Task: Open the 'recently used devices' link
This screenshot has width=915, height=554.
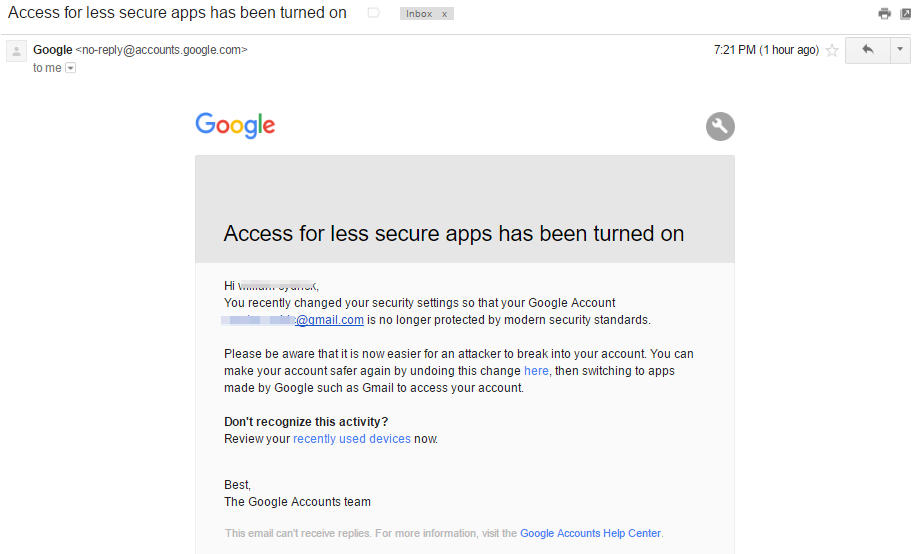Action: pyautogui.click(x=352, y=439)
